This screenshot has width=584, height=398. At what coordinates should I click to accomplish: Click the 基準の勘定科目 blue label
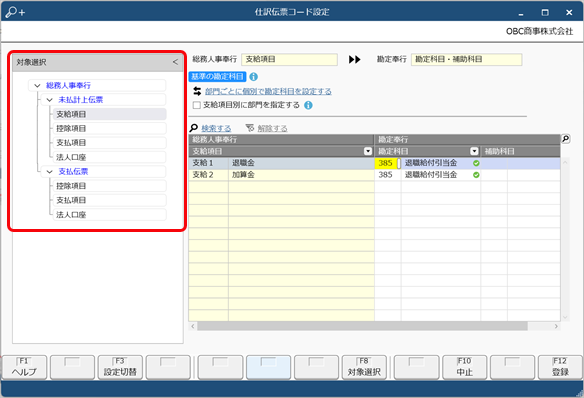click(x=217, y=77)
